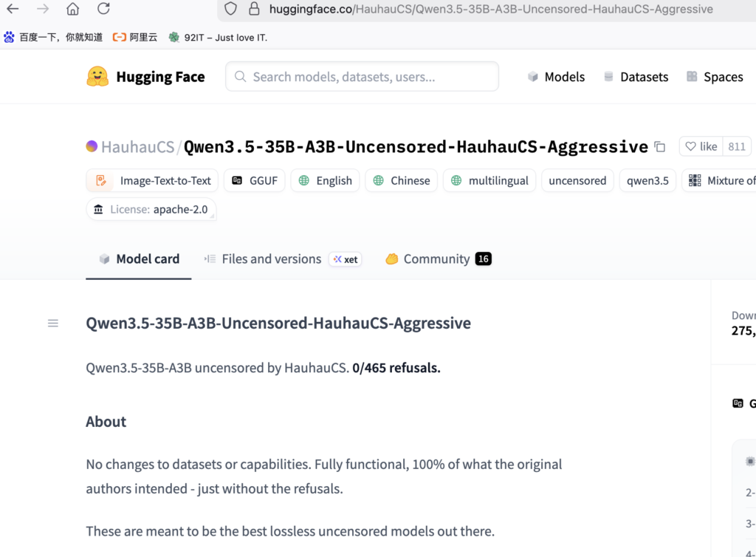This screenshot has height=557, width=756.
Task: Click the shield tracking protection icon
Action: tap(230, 9)
